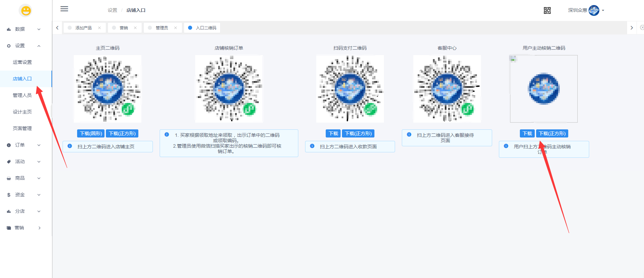644x278 pixels.
Task: Open the account dropdown caret
Action: [x=603, y=10]
